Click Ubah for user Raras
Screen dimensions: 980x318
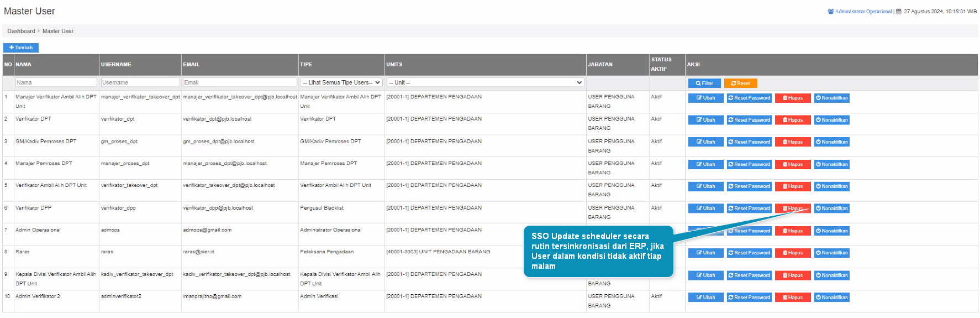click(705, 253)
